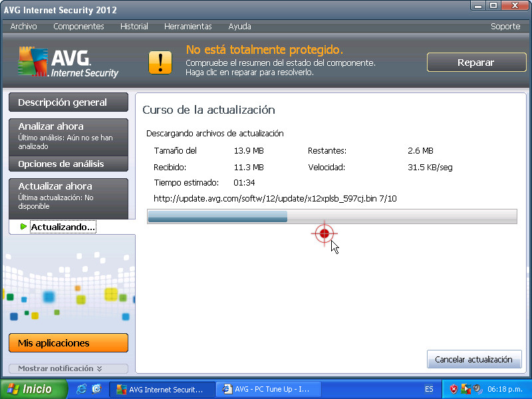Click the 01:34 estimated time

pyautogui.click(x=244, y=182)
